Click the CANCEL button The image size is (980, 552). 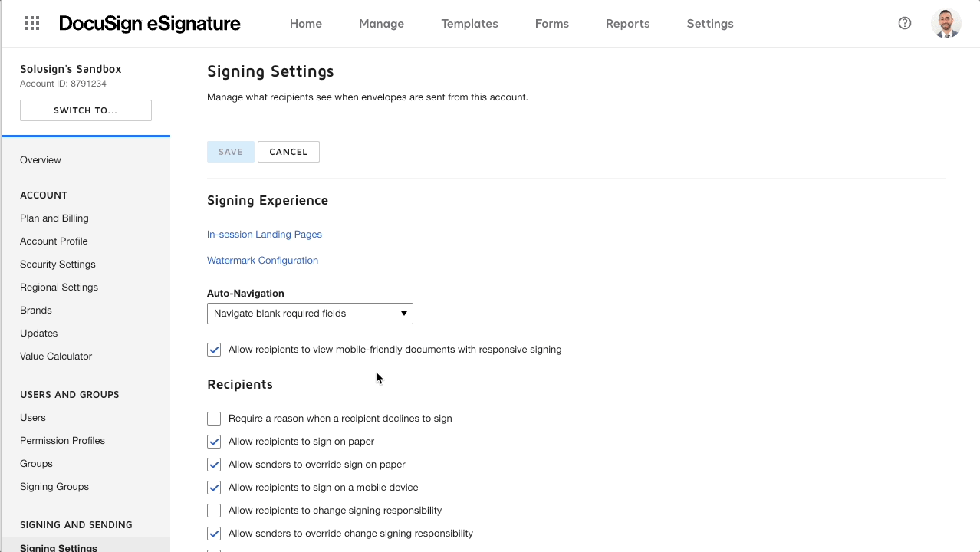288,152
